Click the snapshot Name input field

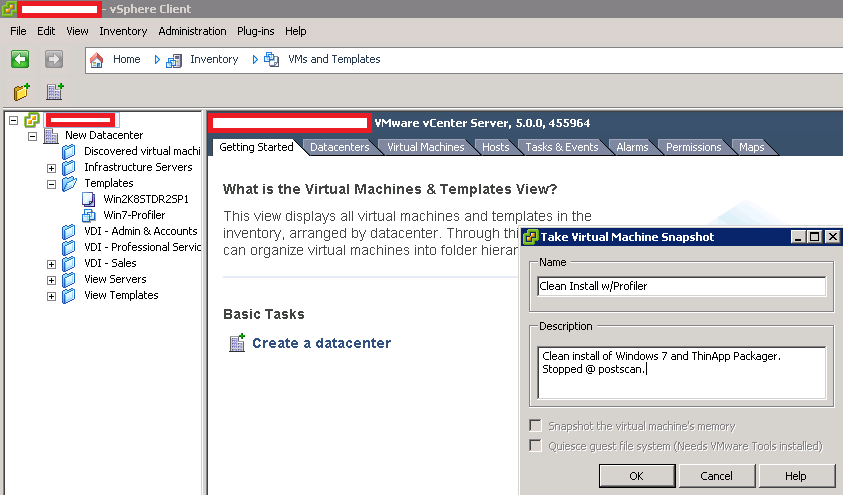(x=681, y=286)
